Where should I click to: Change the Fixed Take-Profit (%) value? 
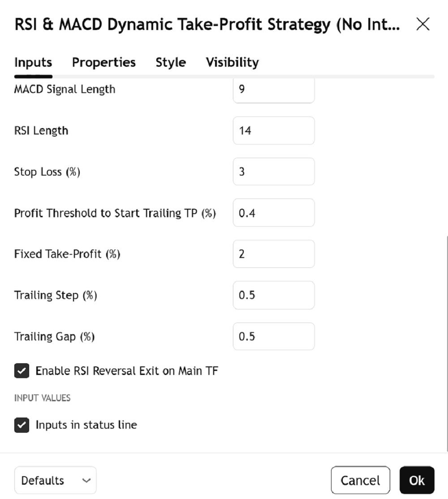273,254
